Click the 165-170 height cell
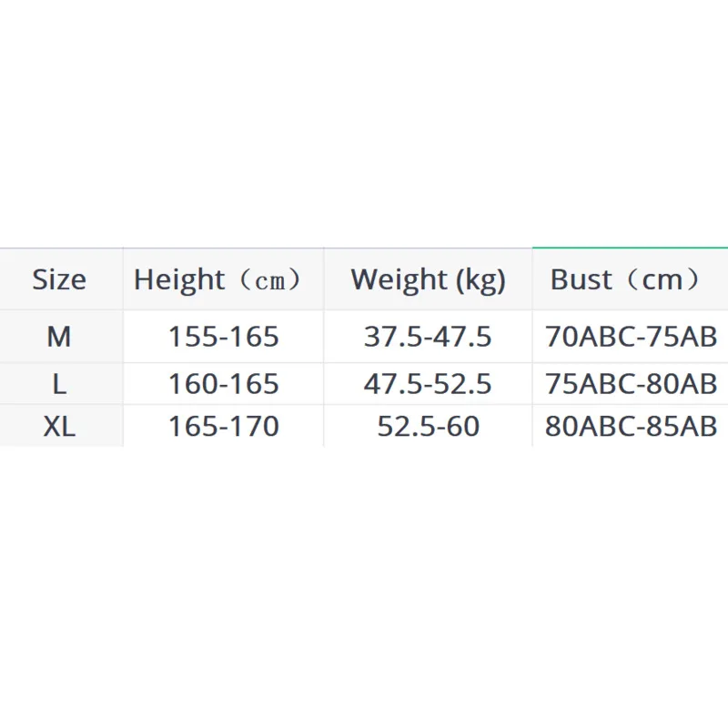This screenshot has height=728, width=728. tap(223, 426)
